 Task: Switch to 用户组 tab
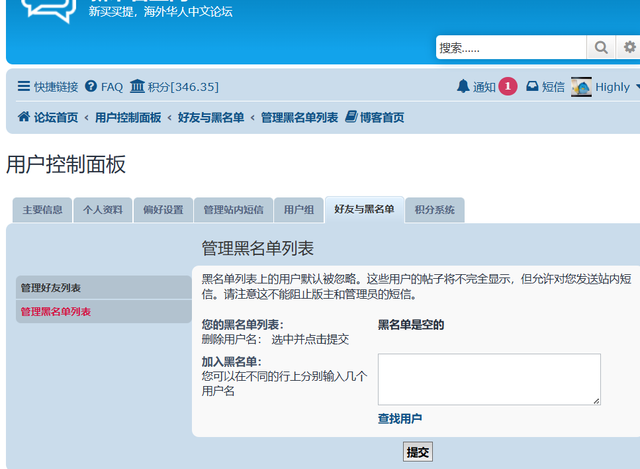(299, 210)
